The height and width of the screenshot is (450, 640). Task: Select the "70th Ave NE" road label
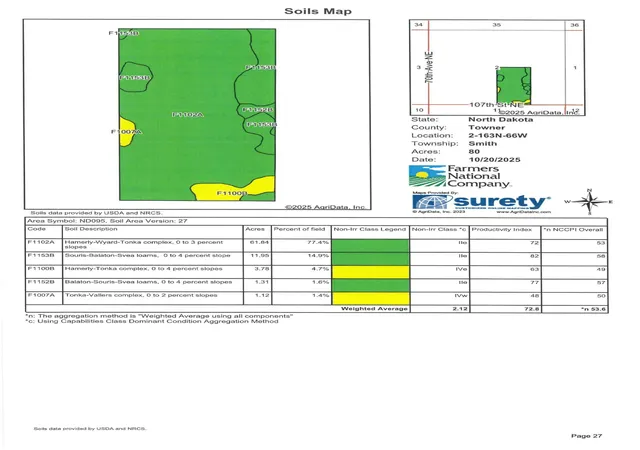click(x=429, y=67)
